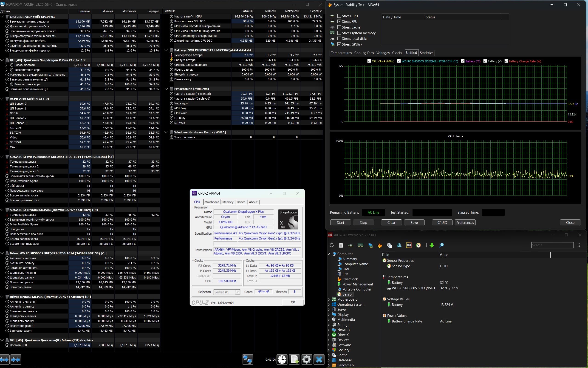This screenshot has height=368, width=588.
Task: Click the CPU chip icon in AIDA64 toolbar
Action: click(351, 245)
